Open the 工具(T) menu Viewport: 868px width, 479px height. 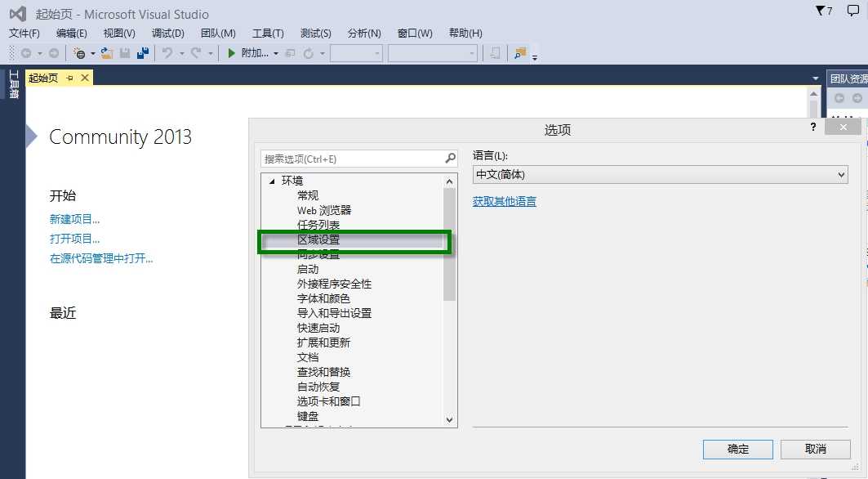coord(268,34)
